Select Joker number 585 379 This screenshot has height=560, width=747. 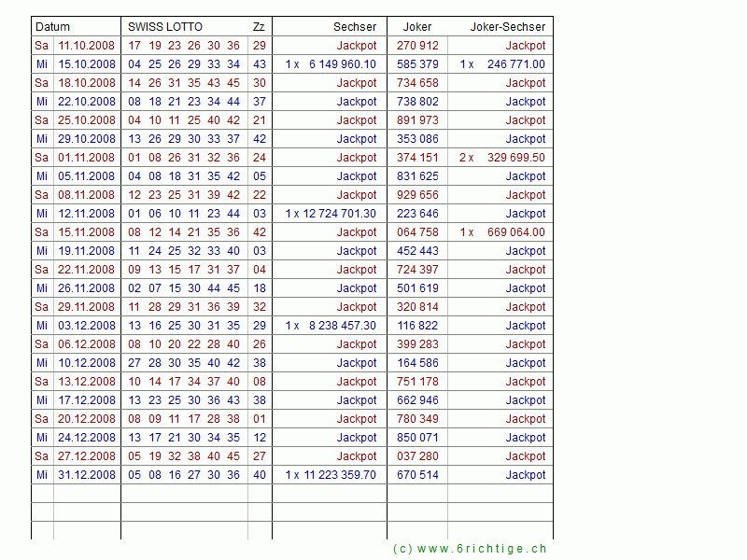pyautogui.click(x=417, y=64)
